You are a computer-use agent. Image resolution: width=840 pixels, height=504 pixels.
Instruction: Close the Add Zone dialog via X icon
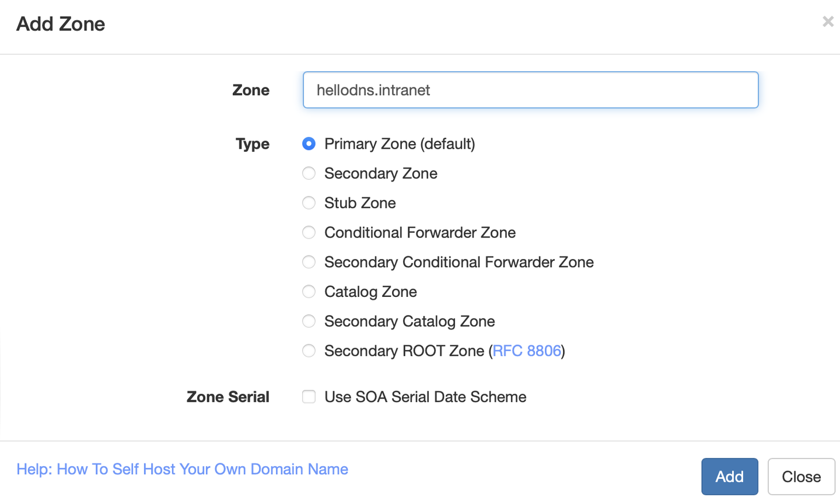pos(828,22)
